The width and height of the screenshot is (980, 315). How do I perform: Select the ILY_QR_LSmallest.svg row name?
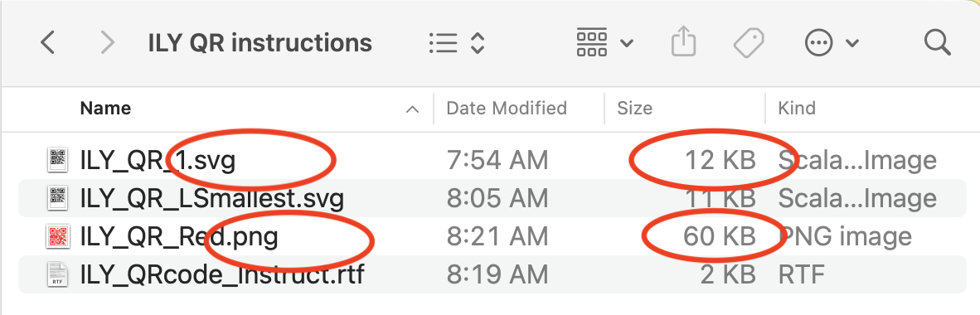coord(212,199)
